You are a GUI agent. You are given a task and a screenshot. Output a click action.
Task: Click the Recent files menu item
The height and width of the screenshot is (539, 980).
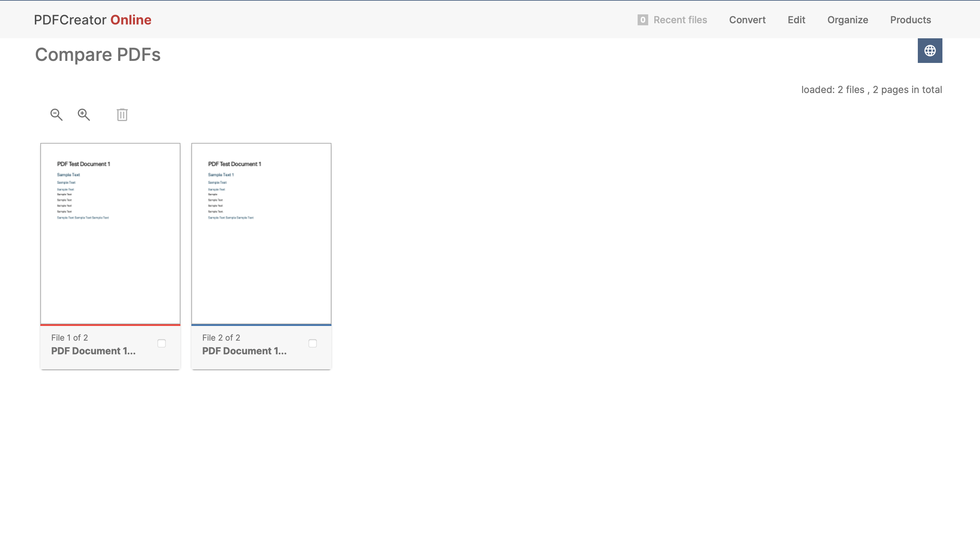click(x=680, y=19)
